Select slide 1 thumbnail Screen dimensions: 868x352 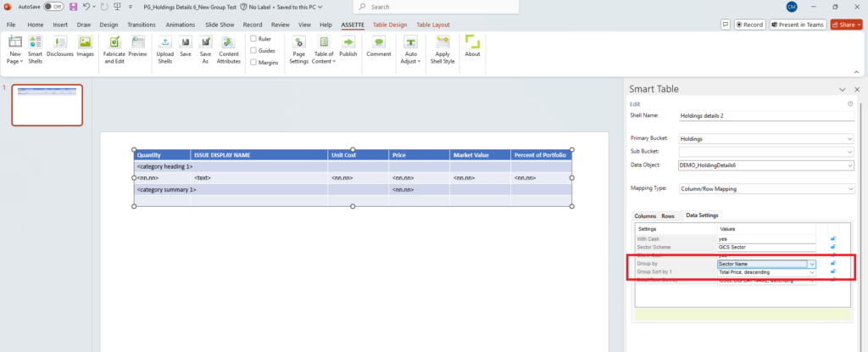coord(47,105)
